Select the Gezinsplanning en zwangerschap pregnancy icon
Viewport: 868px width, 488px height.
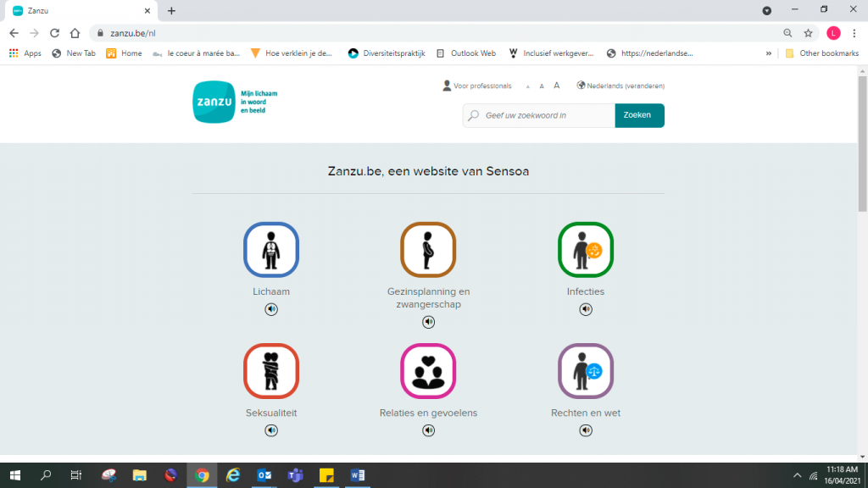pos(428,250)
